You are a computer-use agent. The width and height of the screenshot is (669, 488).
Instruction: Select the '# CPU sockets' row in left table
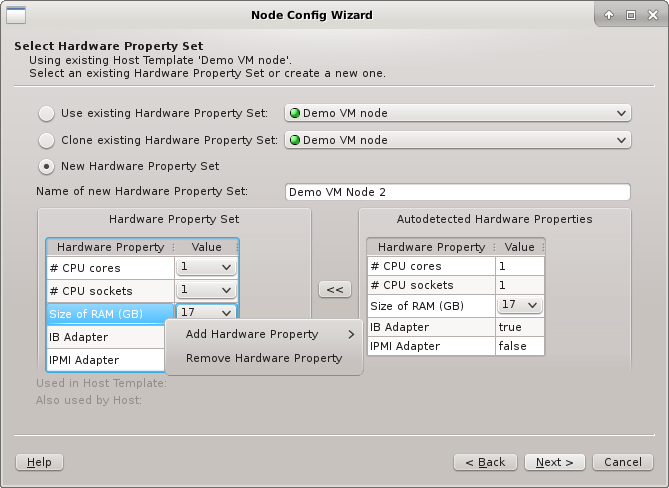click(111, 291)
